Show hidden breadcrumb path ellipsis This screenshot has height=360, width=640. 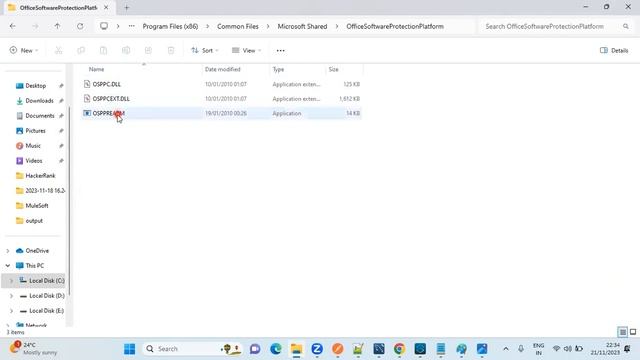tap(131, 26)
